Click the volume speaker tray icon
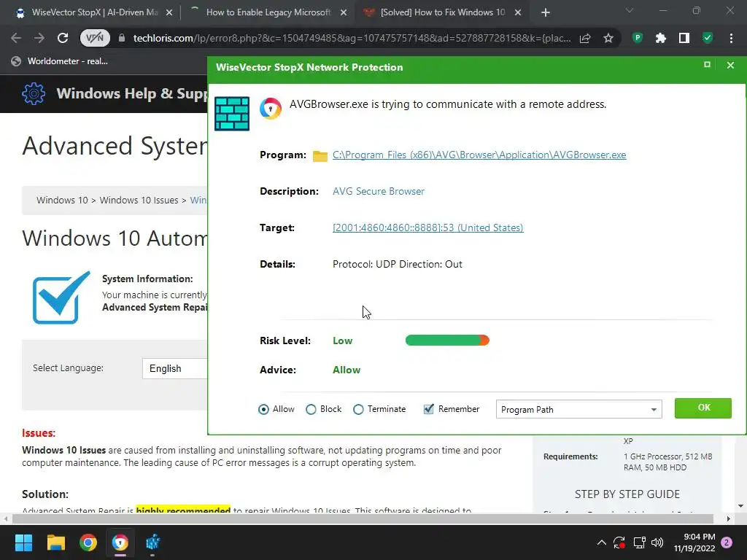This screenshot has width=747, height=560. (x=657, y=542)
